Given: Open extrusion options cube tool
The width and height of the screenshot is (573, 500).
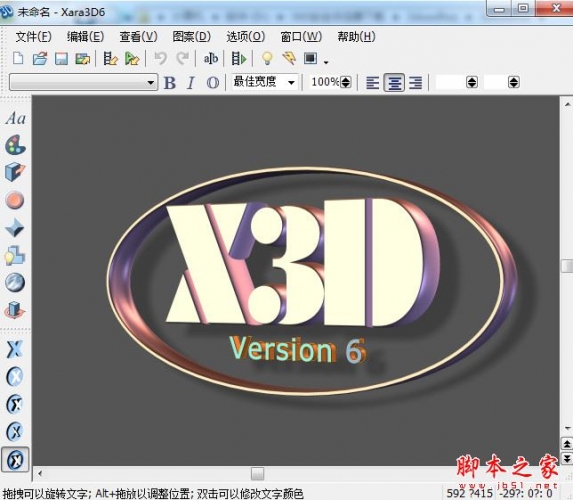Looking at the screenshot, I should click(x=15, y=172).
